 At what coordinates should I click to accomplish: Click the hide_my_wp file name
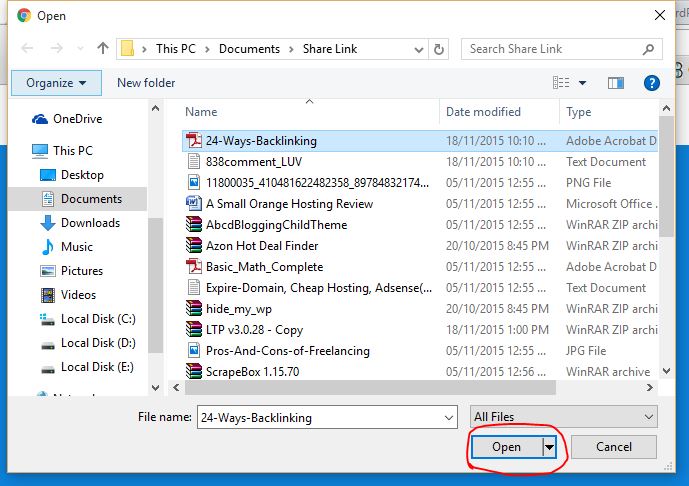[239, 309]
